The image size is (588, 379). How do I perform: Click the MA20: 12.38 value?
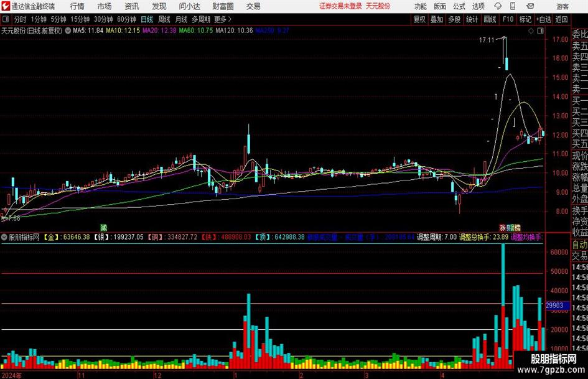point(159,30)
